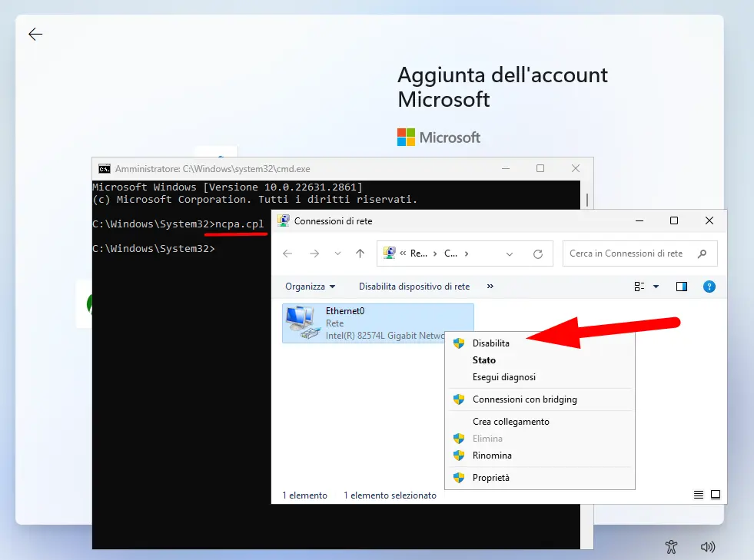Click the volume speaker icon

click(x=708, y=546)
